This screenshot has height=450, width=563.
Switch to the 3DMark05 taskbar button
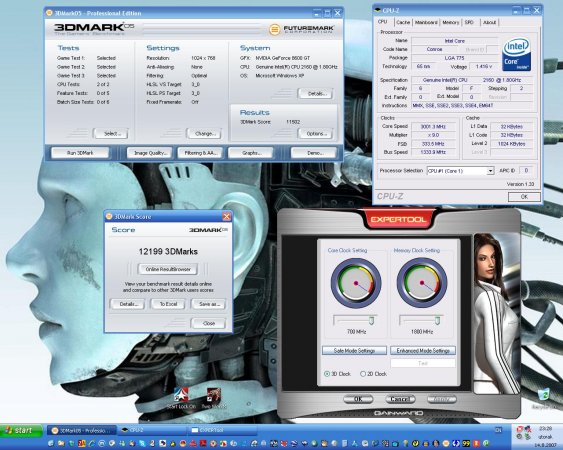point(82,430)
